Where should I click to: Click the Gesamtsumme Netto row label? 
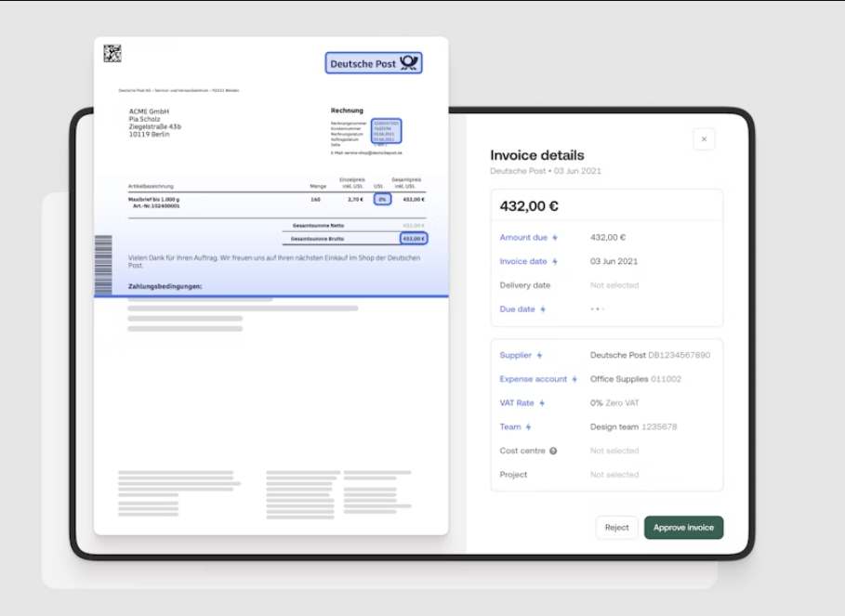[x=318, y=226]
